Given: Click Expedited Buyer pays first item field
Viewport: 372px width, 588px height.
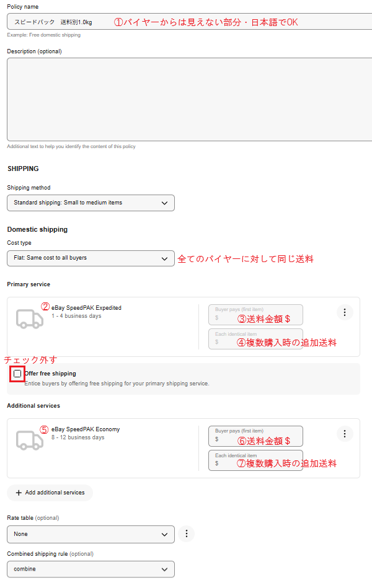Looking at the screenshot, I should (x=255, y=314).
